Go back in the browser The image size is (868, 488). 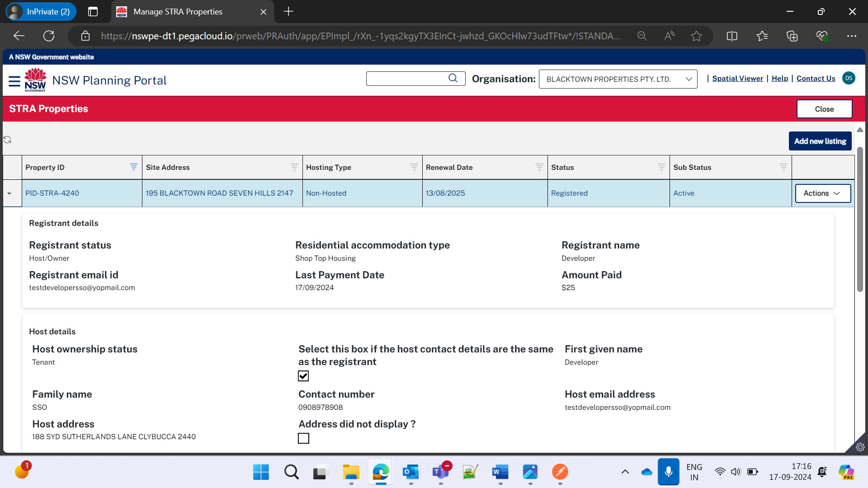[x=19, y=36]
